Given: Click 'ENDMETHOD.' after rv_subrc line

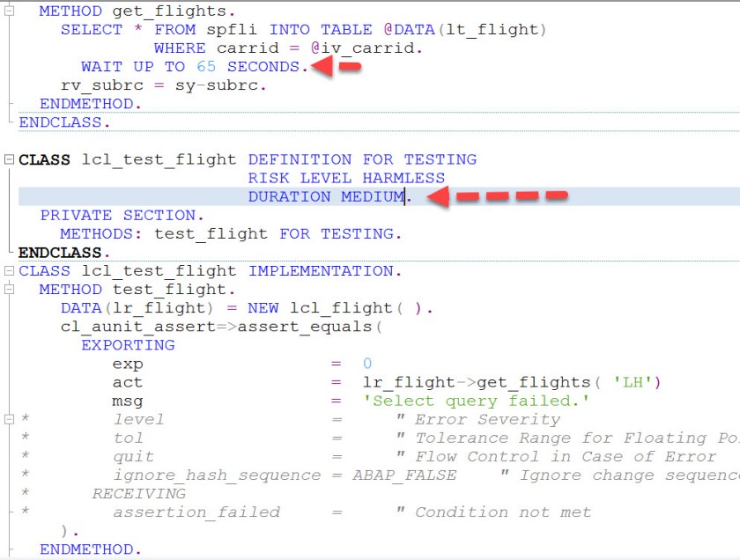Looking at the screenshot, I should click(90, 104).
